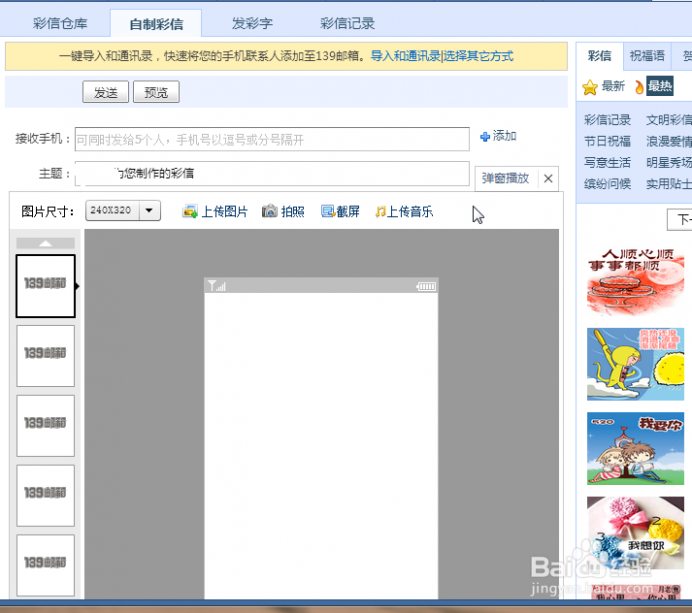Open the 发彩字 tab
692x613 pixels.
pyautogui.click(x=252, y=23)
